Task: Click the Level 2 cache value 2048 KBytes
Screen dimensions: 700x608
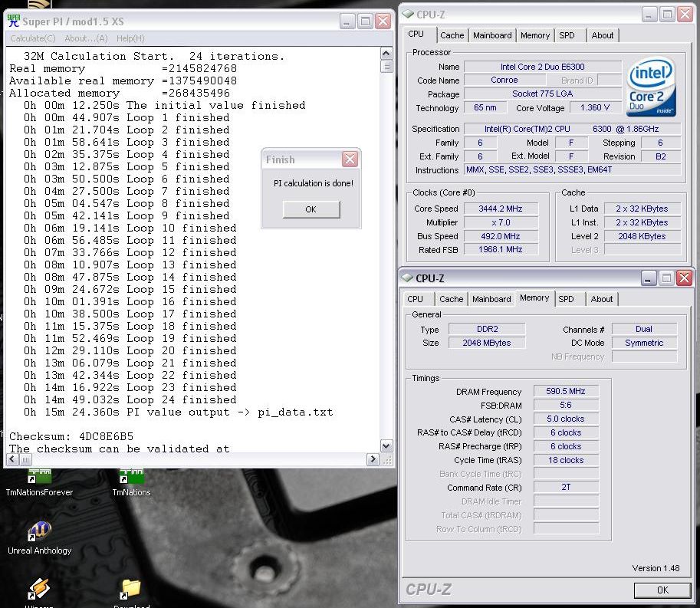Action: 642,236
